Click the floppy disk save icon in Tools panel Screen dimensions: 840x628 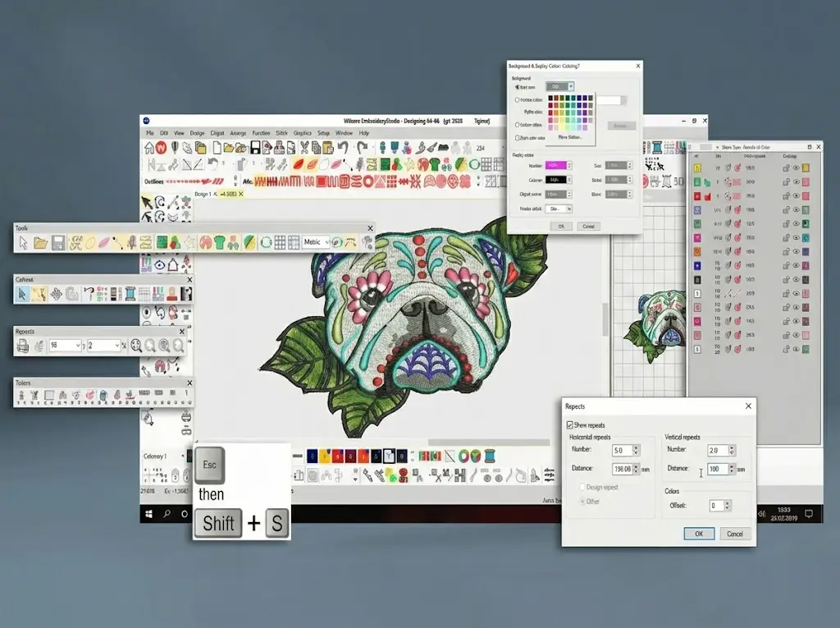(58, 243)
